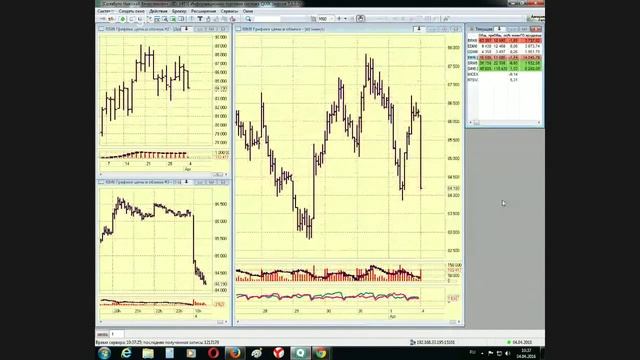Click the volume icon in system tray
640x360 pixels.
coord(508,353)
